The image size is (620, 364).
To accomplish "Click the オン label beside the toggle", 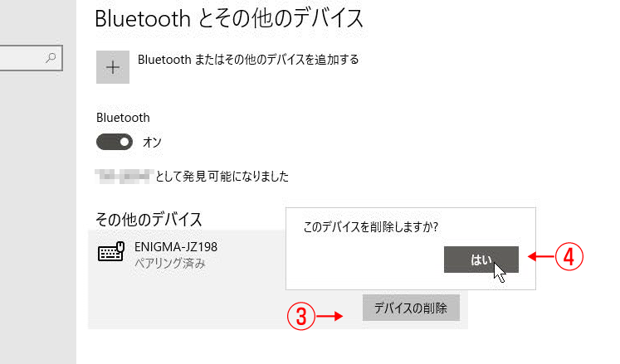I will coord(152,143).
